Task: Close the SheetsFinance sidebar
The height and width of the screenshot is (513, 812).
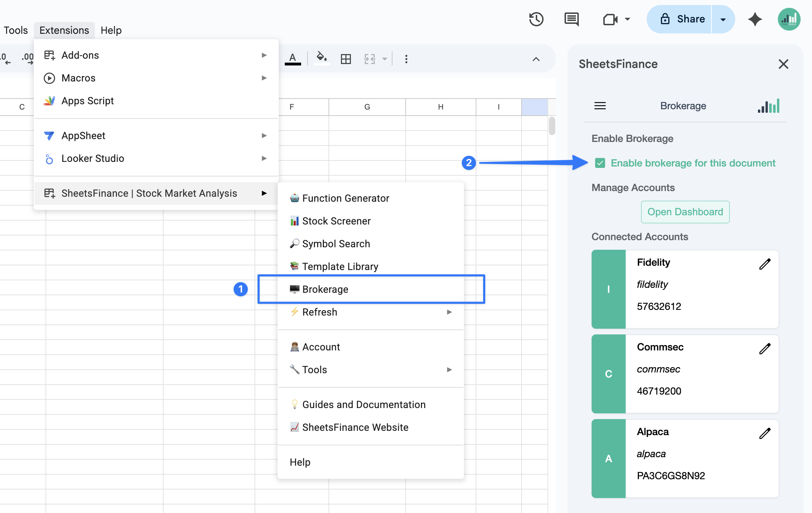Action: tap(783, 64)
